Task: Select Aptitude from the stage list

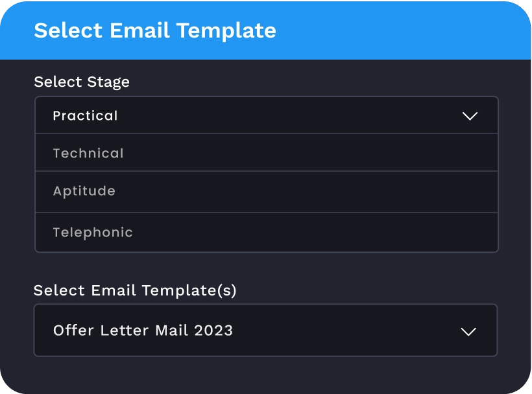Action: (84, 191)
